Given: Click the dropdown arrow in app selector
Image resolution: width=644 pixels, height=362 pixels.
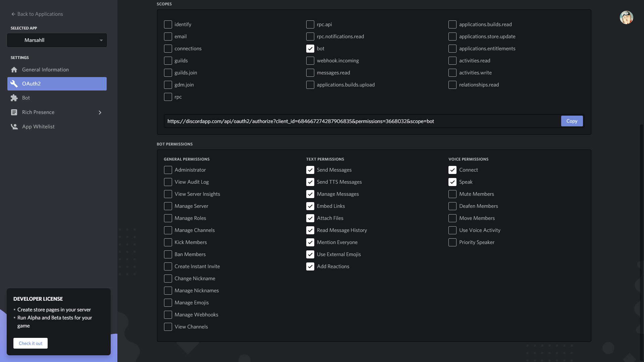Looking at the screenshot, I should 101,40.
